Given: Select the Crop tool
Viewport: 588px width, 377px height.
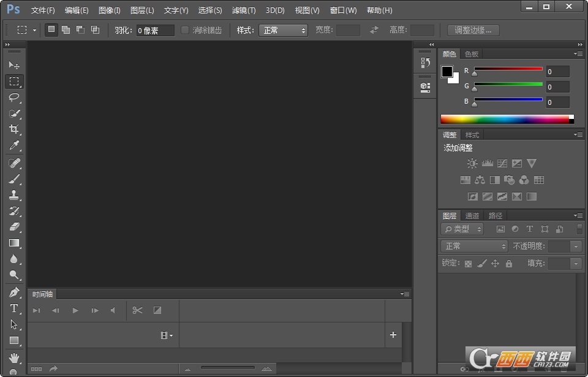Looking at the screenshot, I should (x=14, y=129).
